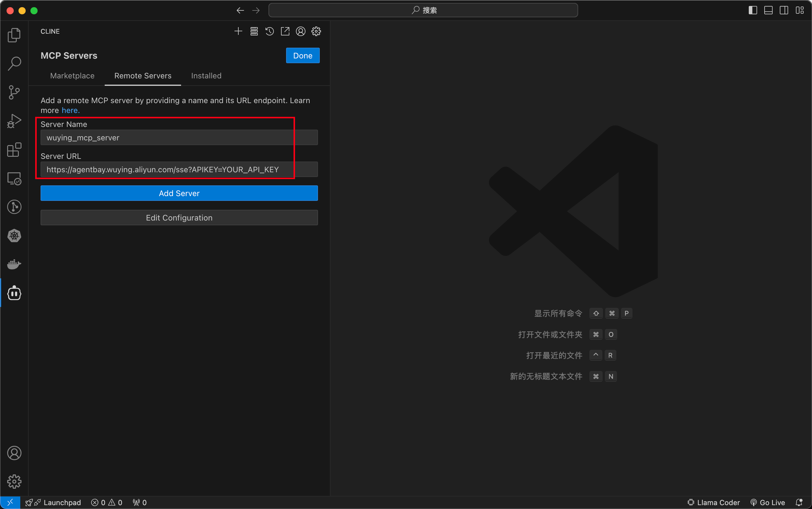Open Cline in editor pop-out icon
Viewport: 812px width, 509px height.
285,31
